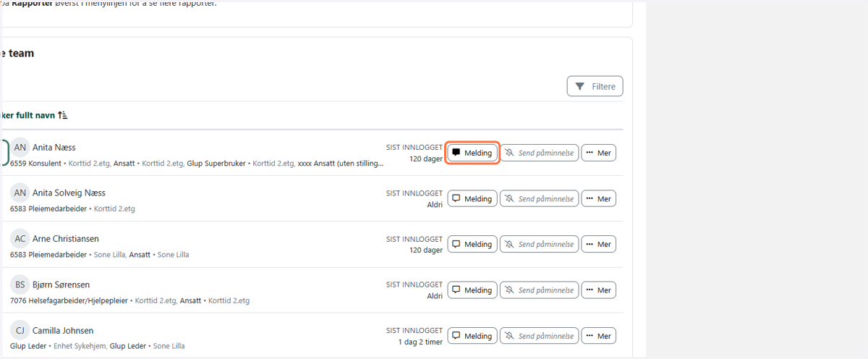The width and height of the screenshot is (868, 359).
Task: Open the Filtere filter button
Action: (x=595, y=86)
